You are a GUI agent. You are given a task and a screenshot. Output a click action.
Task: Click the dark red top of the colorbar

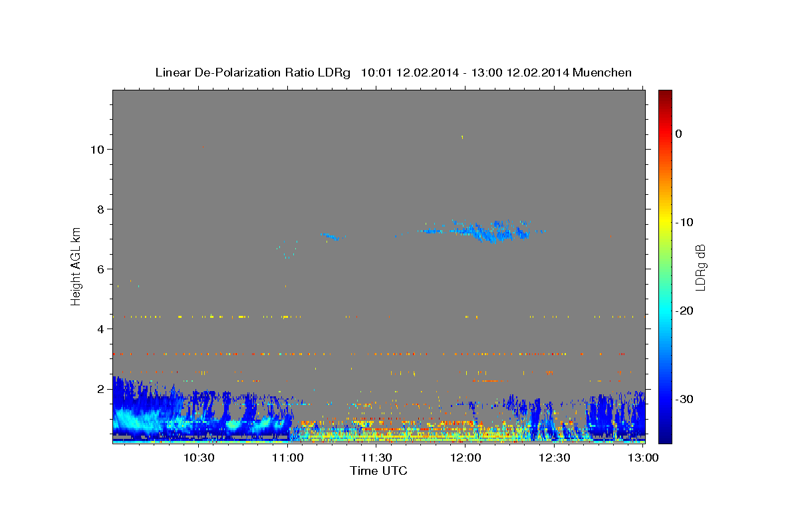coord(665,94)
